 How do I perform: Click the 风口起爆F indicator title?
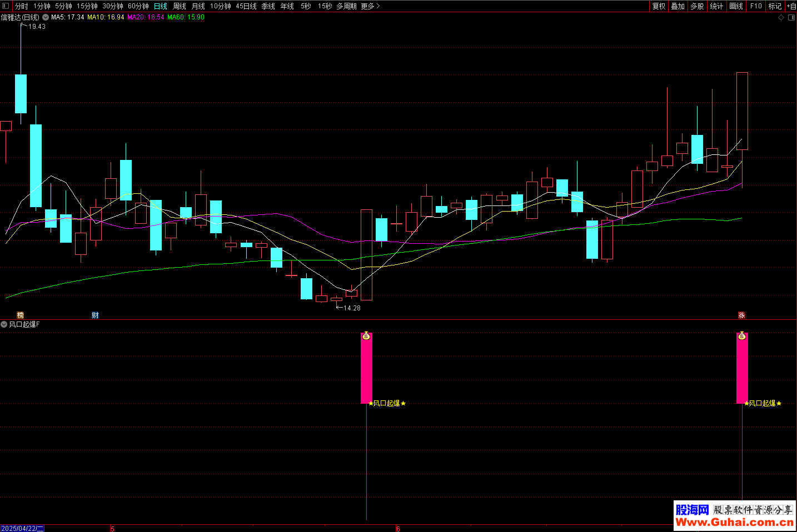click(24, 324)
